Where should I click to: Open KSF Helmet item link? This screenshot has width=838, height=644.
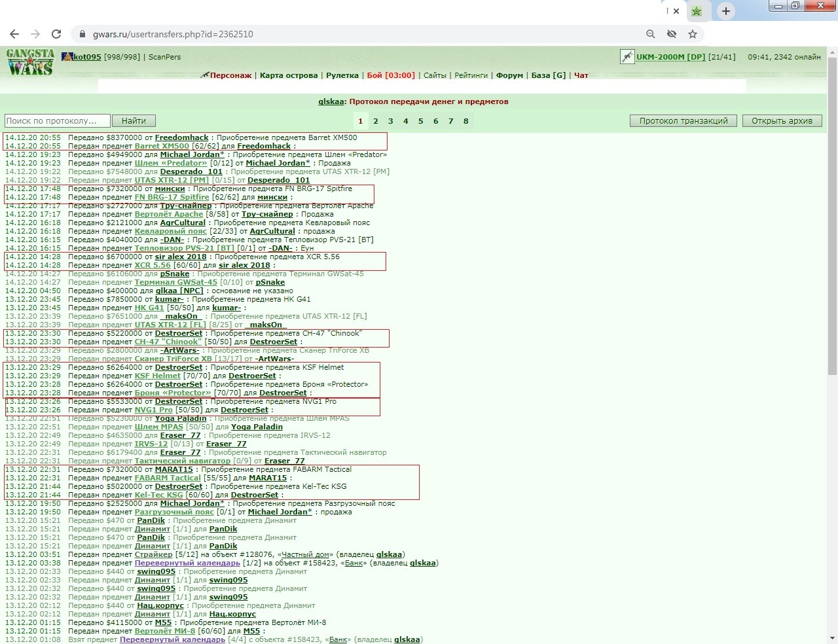(x=158, y=376)
